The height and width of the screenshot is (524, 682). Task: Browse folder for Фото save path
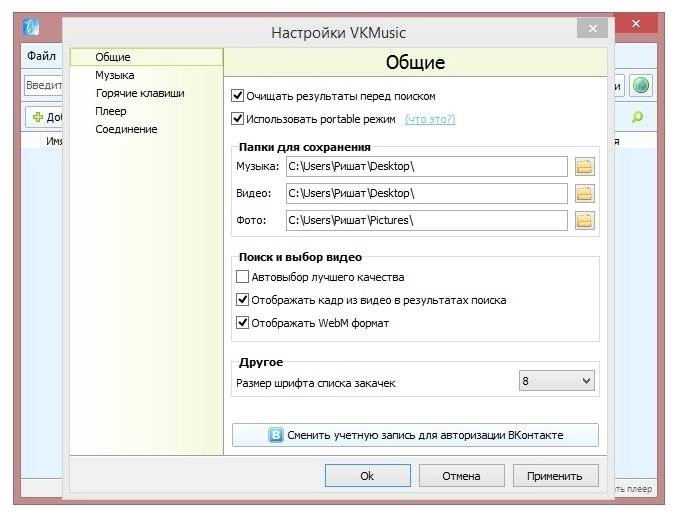585,220
